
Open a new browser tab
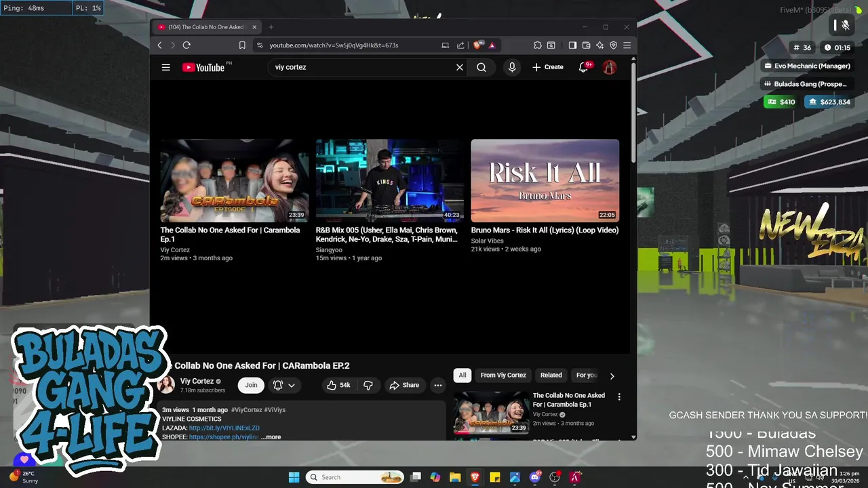[271, 27]
